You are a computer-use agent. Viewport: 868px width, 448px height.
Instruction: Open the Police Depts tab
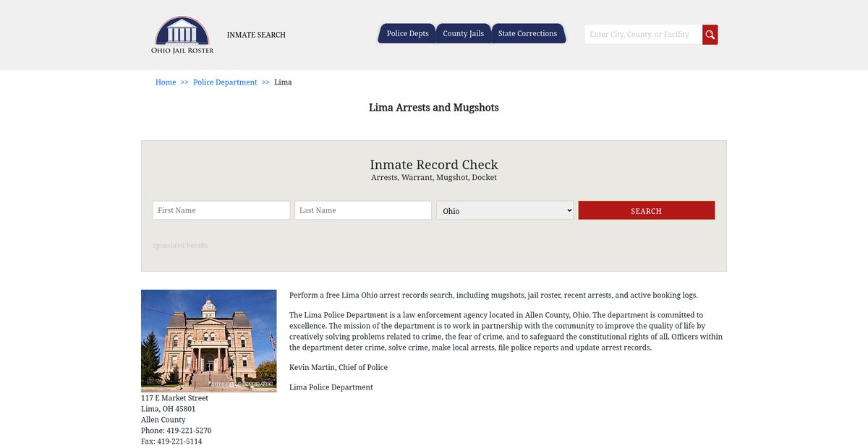coord(407,34)
